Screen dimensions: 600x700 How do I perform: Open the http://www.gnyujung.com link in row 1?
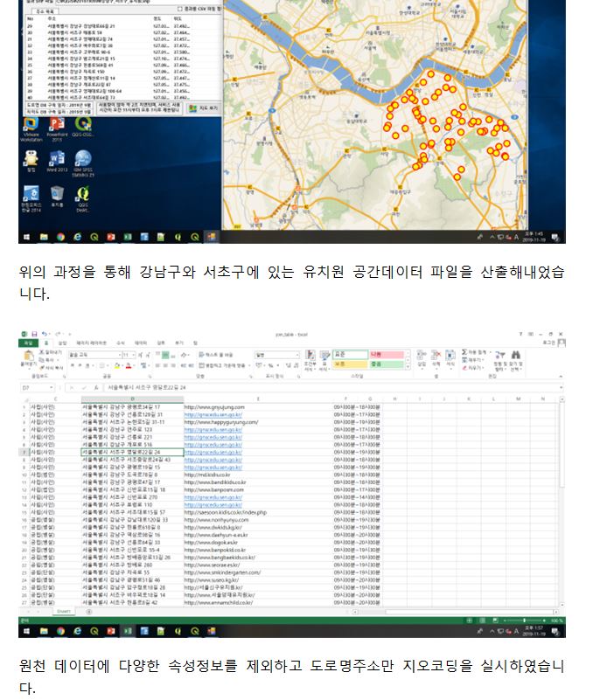(214, 407)
